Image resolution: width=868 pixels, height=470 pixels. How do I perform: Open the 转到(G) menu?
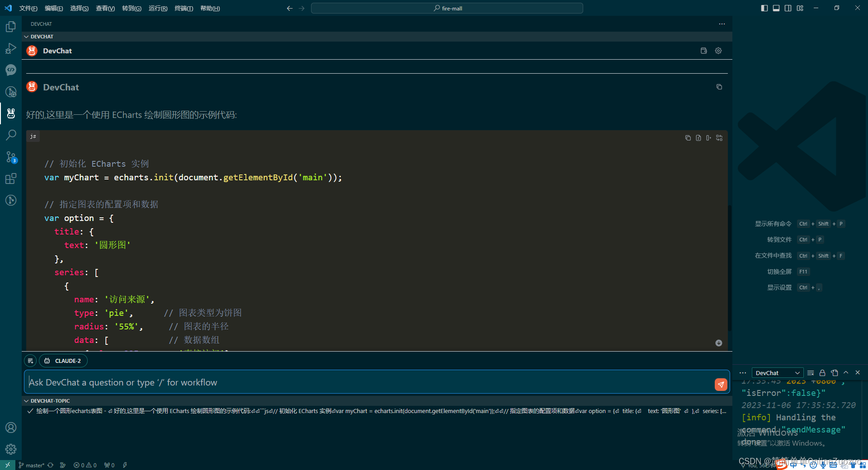click(132, 8)
